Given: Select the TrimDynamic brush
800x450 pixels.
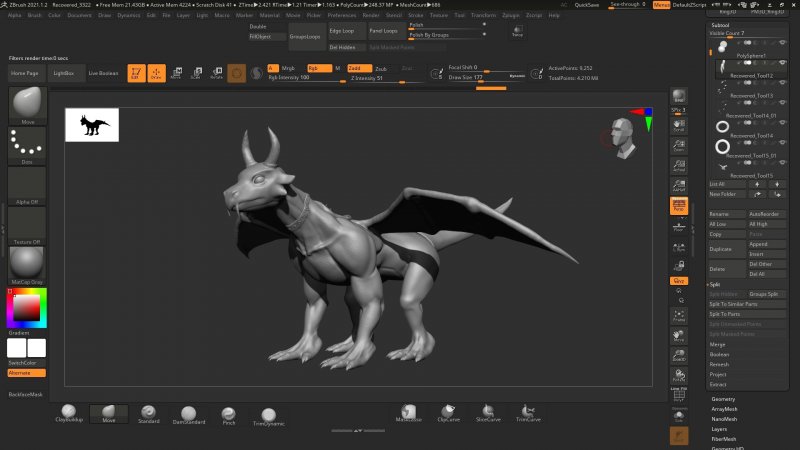Looking at the screenshot, I should (x=268, y=416).
